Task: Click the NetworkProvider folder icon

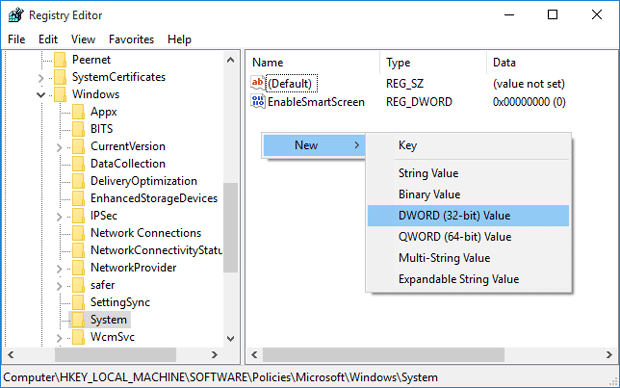Action: tap(78, 268)
